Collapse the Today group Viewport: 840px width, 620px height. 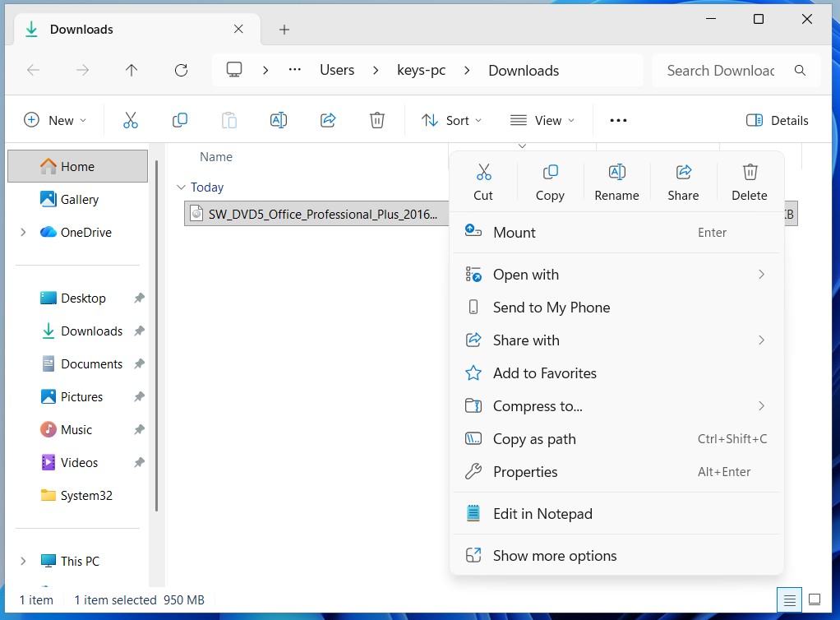pos(181,187)
